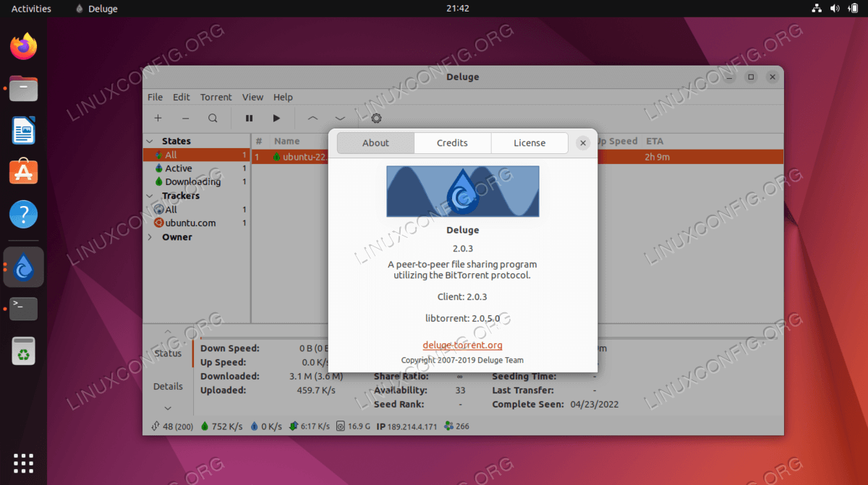Click the power icon in system tray

point(853,9)
